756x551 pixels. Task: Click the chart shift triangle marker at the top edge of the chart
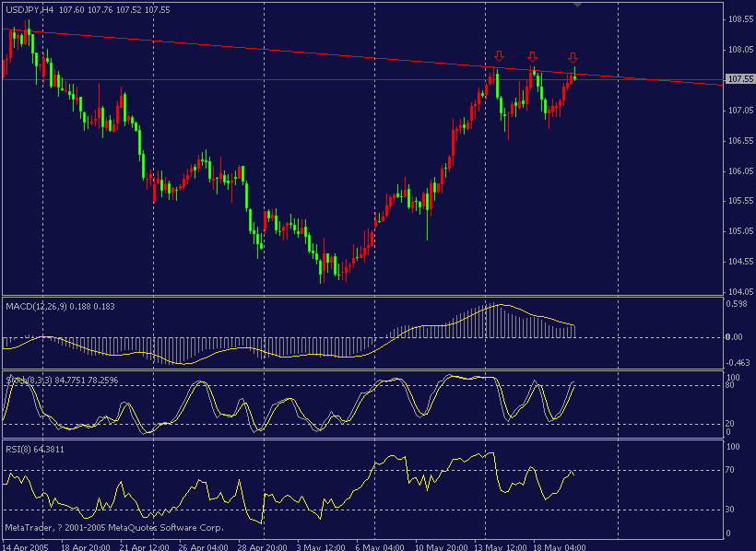[x=577, y=5]
